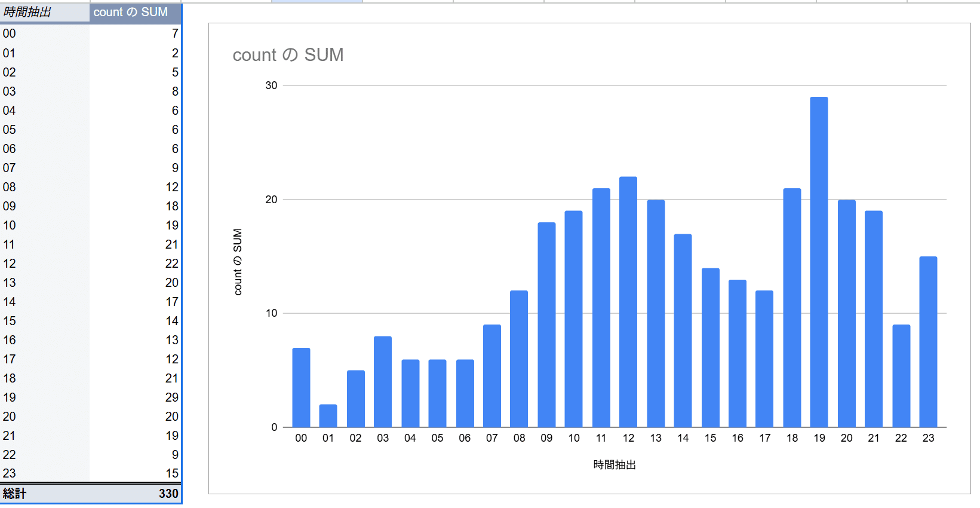Viewport: 980px width, 508px height.
Task: Click the 08 label on the horizontal axis
Action: click(x=519, y=438)
